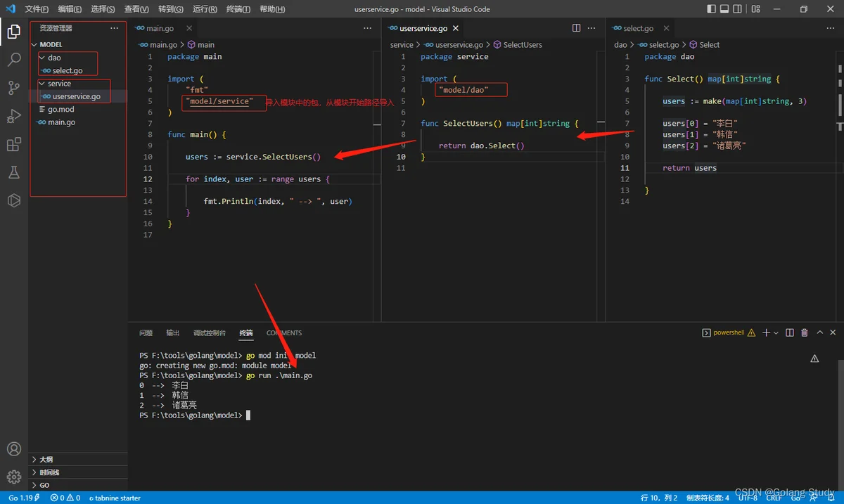Click the powershell warning triangle icon

[x=752, y=332]
